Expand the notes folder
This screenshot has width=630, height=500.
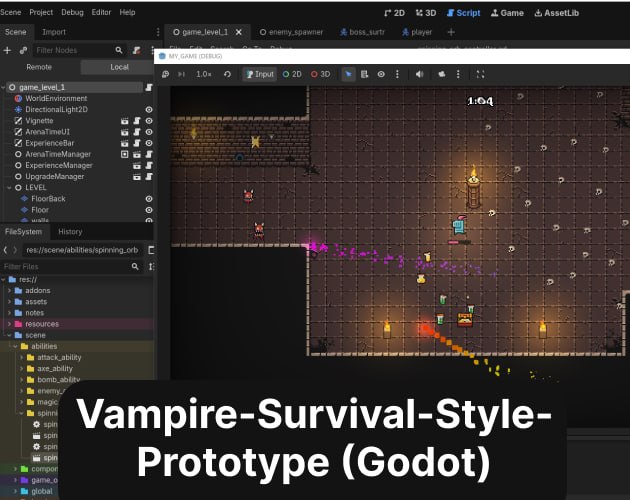(x=9, y=313)
